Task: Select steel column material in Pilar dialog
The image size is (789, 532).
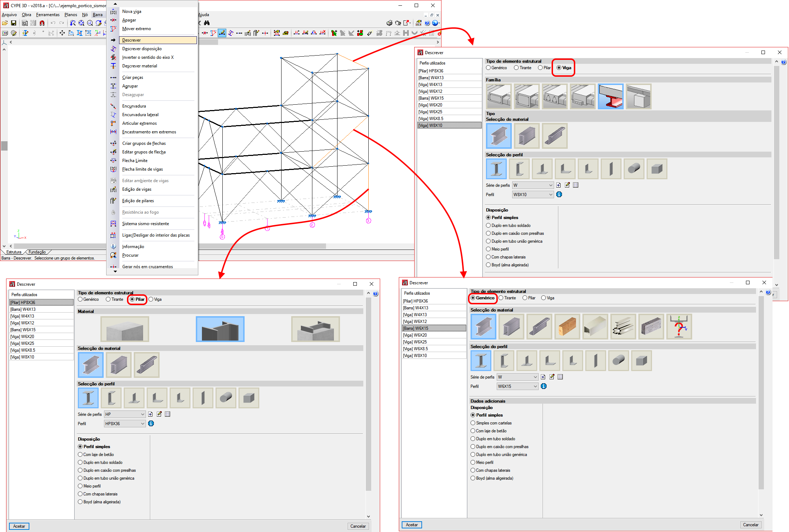Action: tap(220, 329)
